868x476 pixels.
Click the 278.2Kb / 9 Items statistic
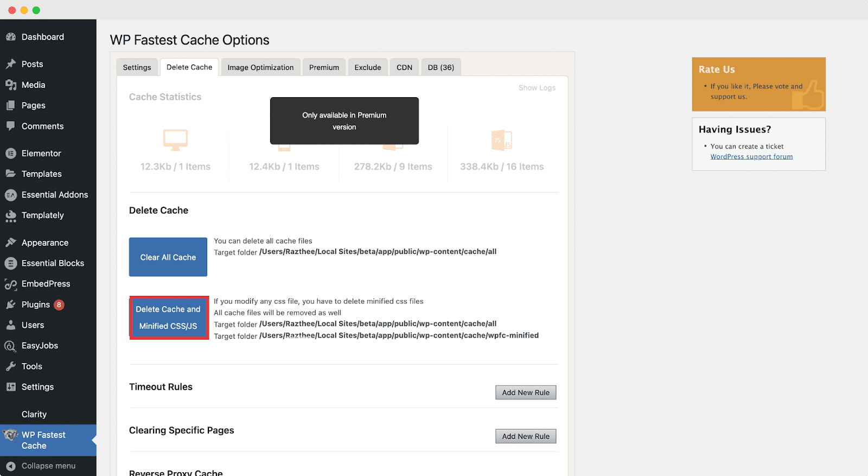tap(393, 167)
